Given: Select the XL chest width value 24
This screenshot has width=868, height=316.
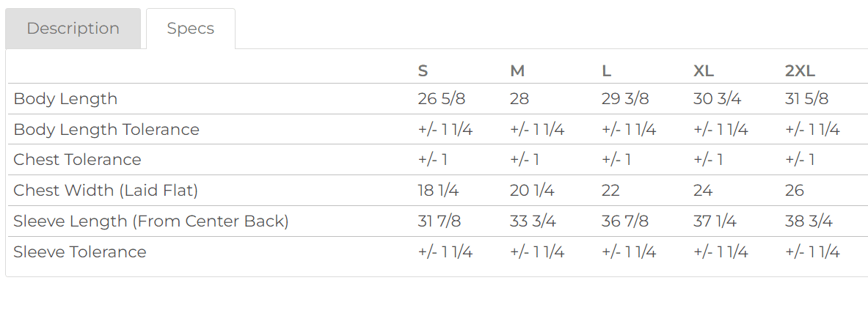Looking at the screenshot, I should 703,191.
